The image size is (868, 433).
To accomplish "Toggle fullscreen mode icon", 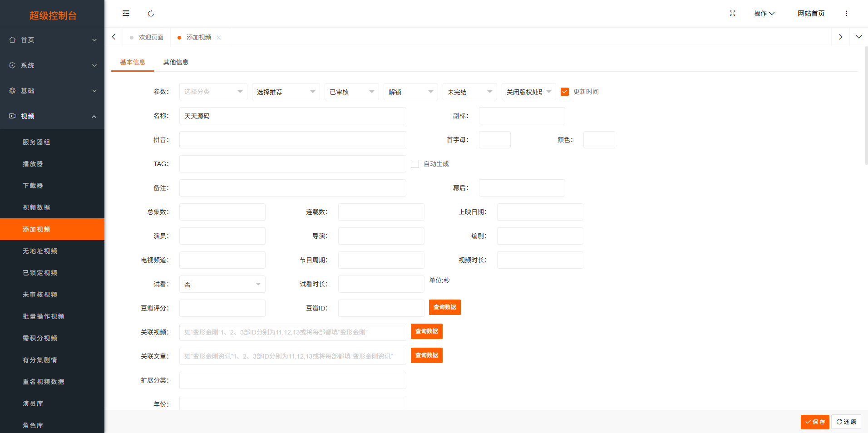I will [x=732, y=14].
